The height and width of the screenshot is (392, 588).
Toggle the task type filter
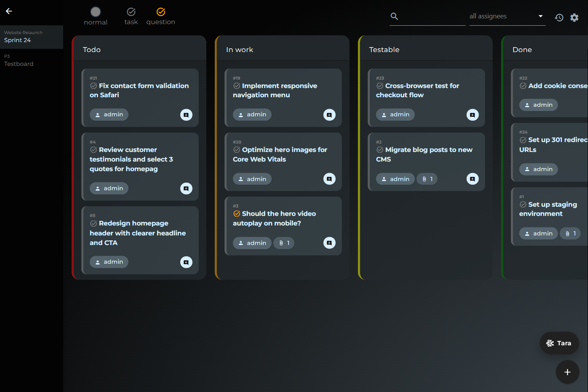pyautogui.click(x=131, y=16)
